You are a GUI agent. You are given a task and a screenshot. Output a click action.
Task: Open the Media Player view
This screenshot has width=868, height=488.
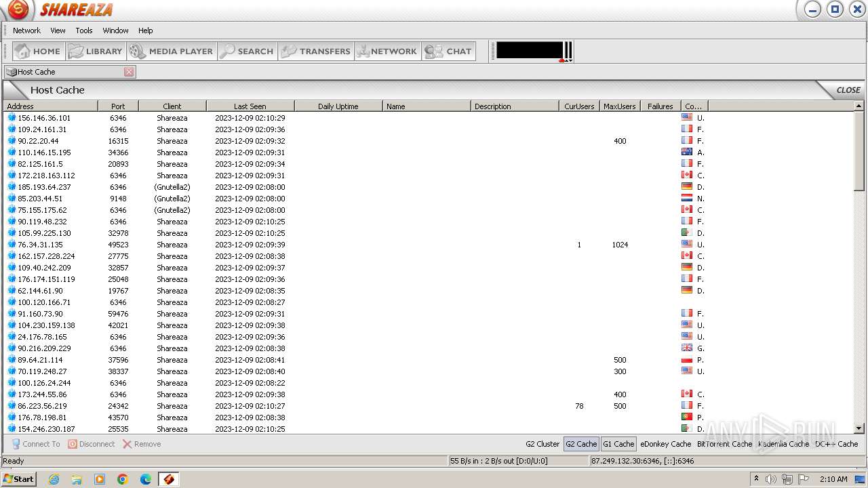click(x=172, y=52)
